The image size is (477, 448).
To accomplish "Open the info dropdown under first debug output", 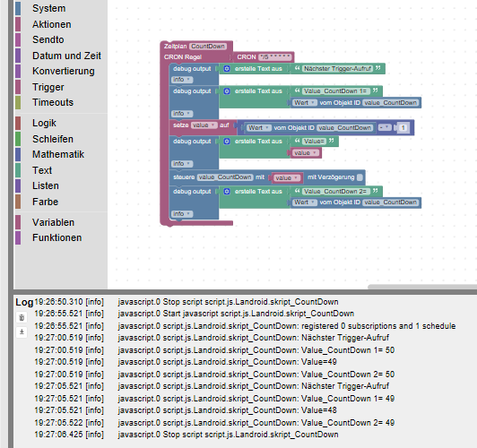I will (182, 80).
